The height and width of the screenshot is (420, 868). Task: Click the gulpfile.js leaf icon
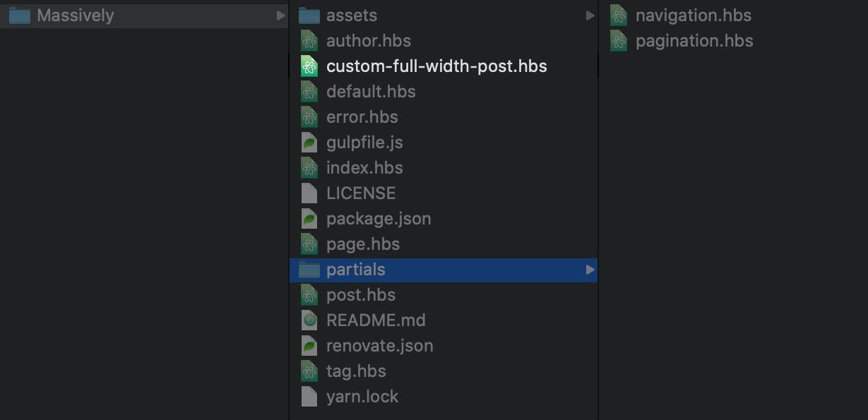tap(309, 143)
